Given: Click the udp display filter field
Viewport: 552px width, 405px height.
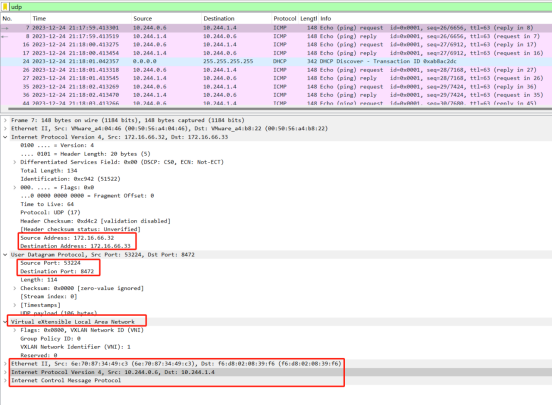Looking at the screenshot, I should click(280, 7).
